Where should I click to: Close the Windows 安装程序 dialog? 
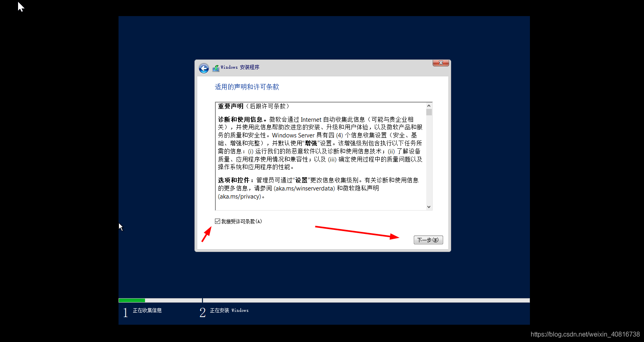point(441,63)
